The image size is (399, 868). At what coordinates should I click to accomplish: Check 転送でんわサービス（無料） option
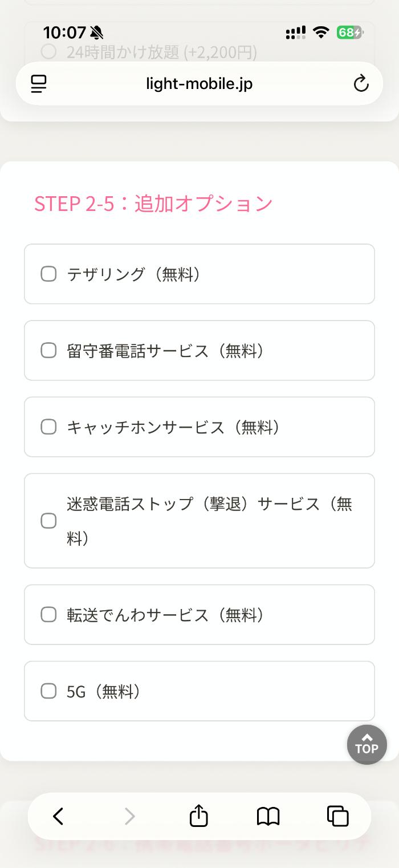(49, 615)
